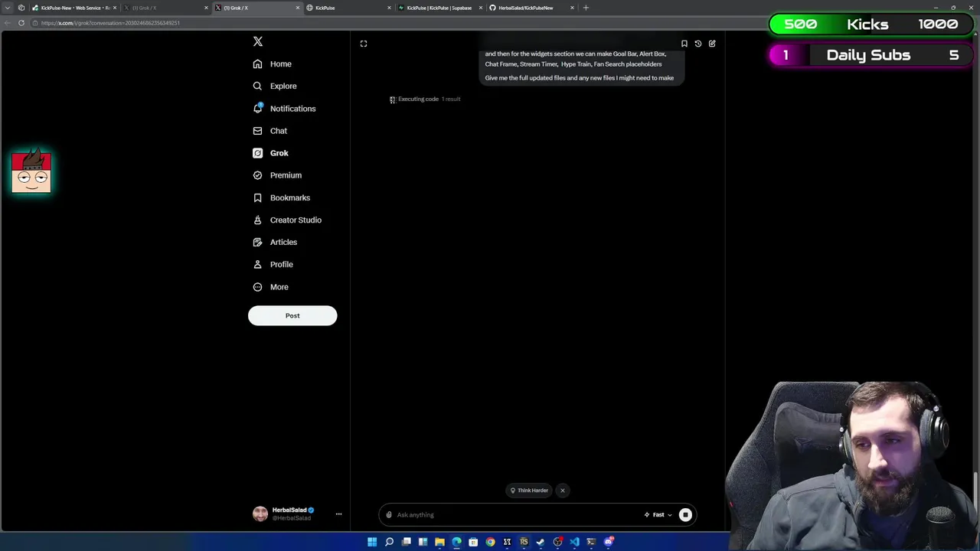Open Microsoft Store from the taskbar
The width and height of the screenshot is (980, 551).
pyautogui.click(x=473, y=542)
